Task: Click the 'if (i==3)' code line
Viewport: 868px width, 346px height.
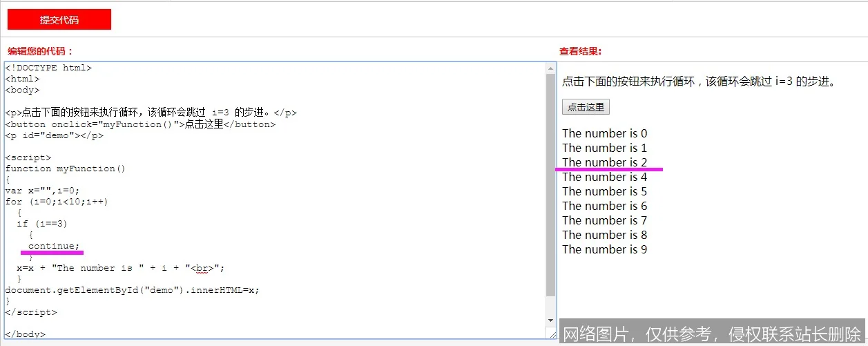Action: (x=42, y=224)
